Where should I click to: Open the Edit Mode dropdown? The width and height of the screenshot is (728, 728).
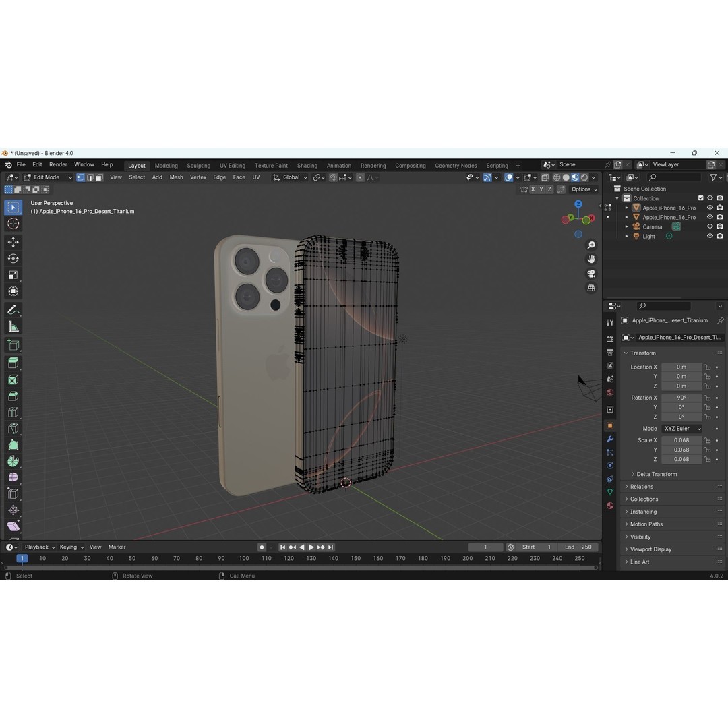pyautogui.click(x=48, y=177)
